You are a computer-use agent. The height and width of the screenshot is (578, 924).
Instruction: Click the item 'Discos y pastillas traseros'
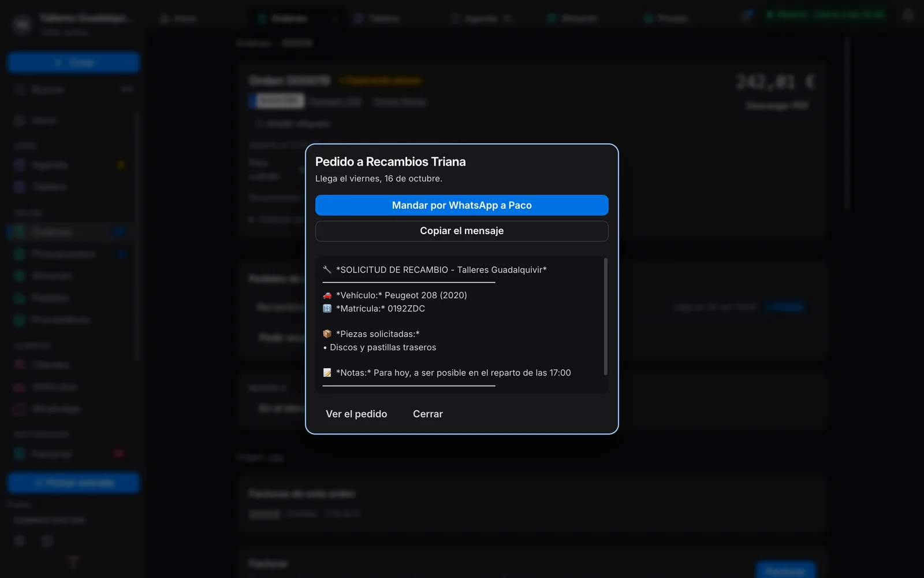[x=383, y=347]
